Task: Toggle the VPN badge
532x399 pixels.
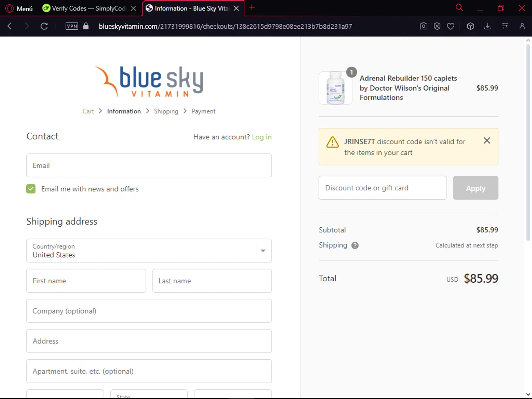Action: [72, 26]
